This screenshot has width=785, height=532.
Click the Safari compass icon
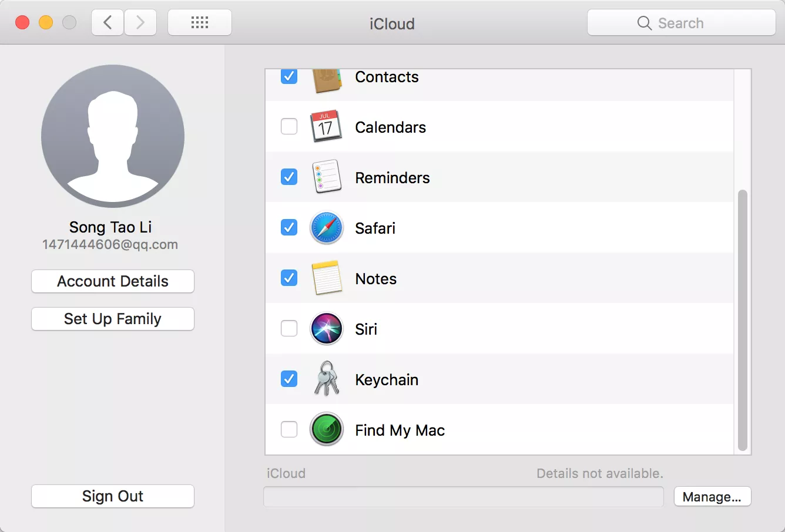click(x=327, y=228)
